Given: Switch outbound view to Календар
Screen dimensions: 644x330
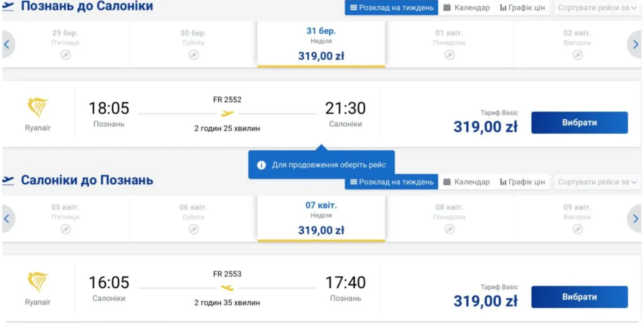Looking at the screenshot, I should pos(466,8).
